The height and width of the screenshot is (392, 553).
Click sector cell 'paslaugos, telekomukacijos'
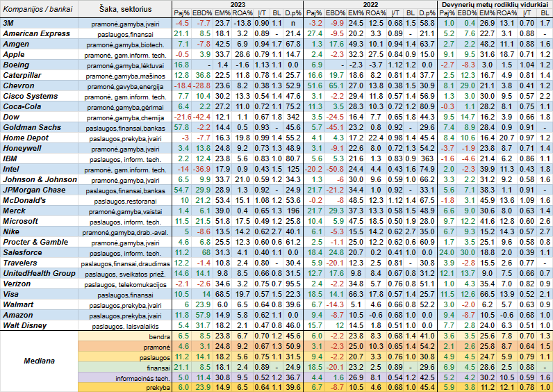click(x=125, y=284)
